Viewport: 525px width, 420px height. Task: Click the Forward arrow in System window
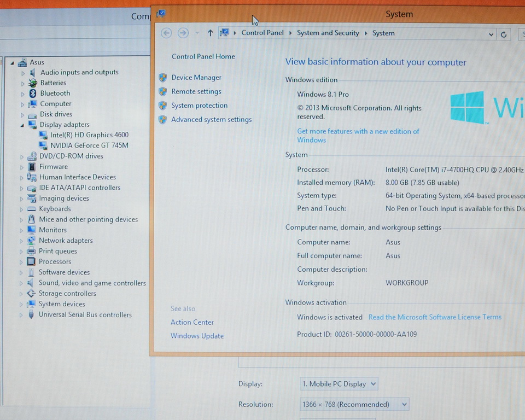tap(183, 33)
